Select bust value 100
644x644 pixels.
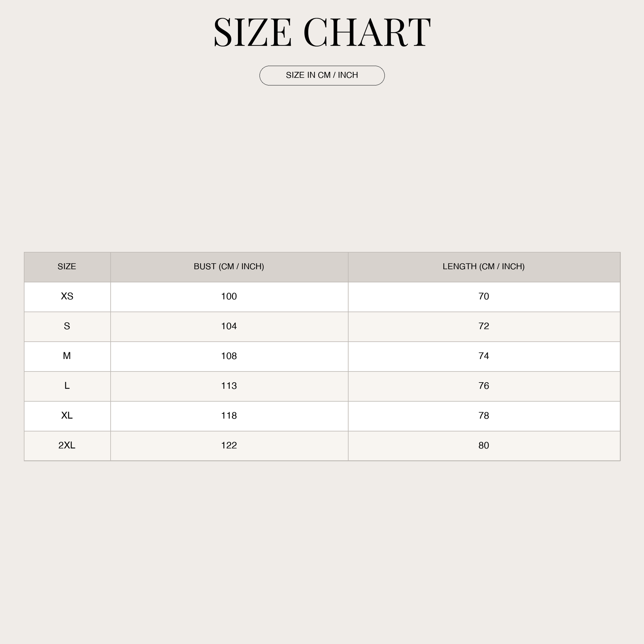tap(229, 297)
